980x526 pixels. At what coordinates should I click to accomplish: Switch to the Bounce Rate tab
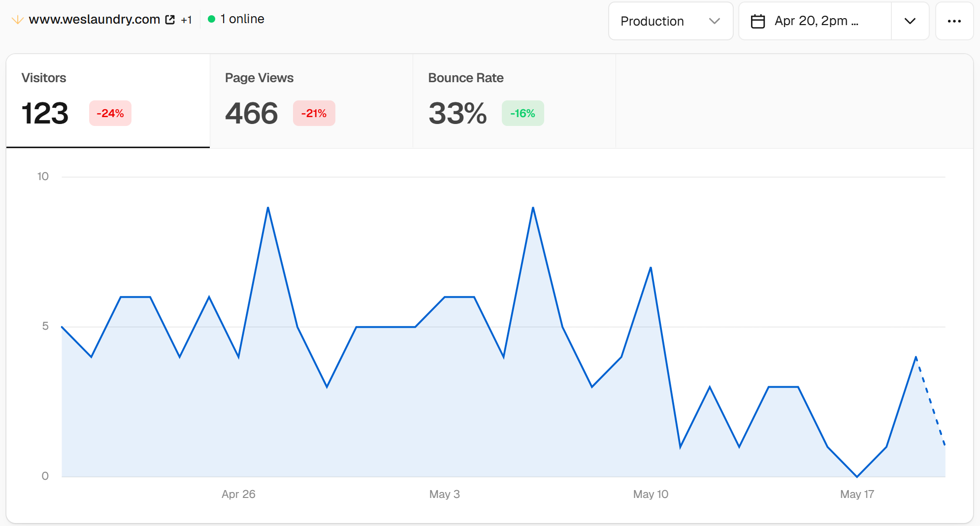click(514, 101)
